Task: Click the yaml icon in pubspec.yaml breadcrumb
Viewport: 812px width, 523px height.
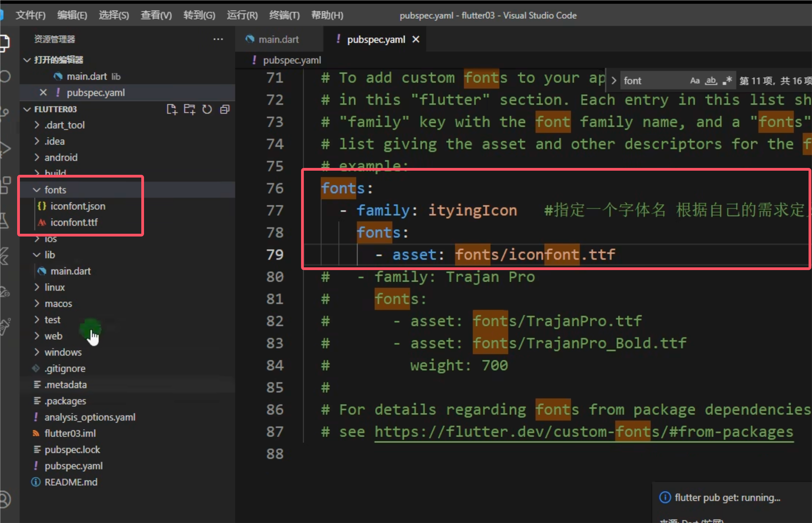Action: 254,60
